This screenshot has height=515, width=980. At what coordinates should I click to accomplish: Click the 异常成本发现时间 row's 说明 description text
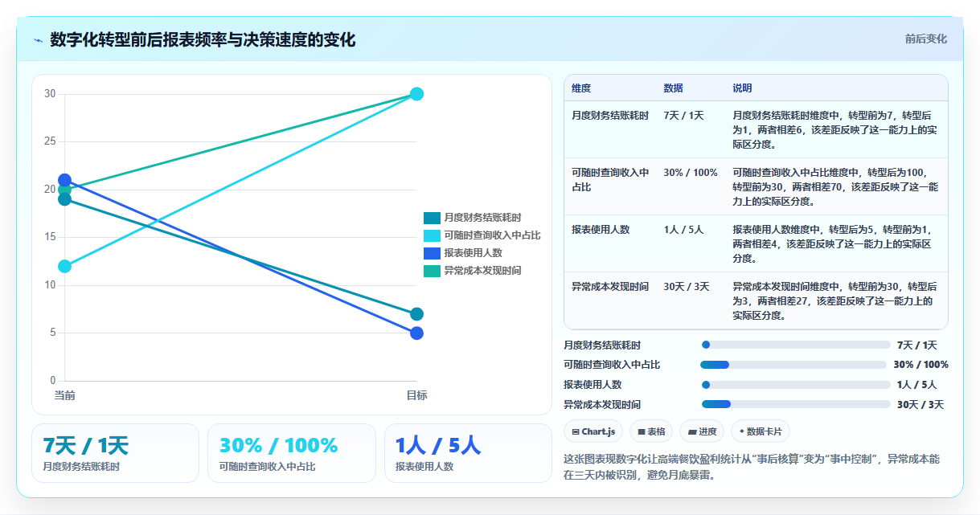pyautogui.click(x=834, y=301)
